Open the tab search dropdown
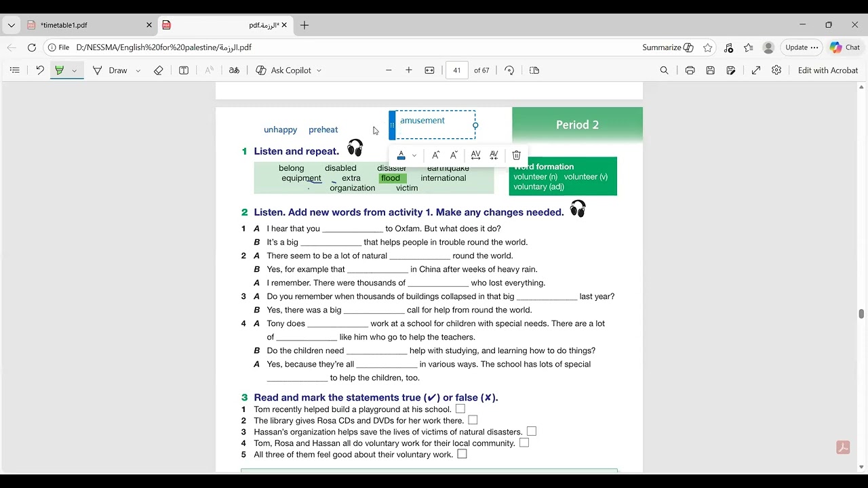Image resolution: width=868 pixels, height=488 pixels. click(x=12, y=25)
